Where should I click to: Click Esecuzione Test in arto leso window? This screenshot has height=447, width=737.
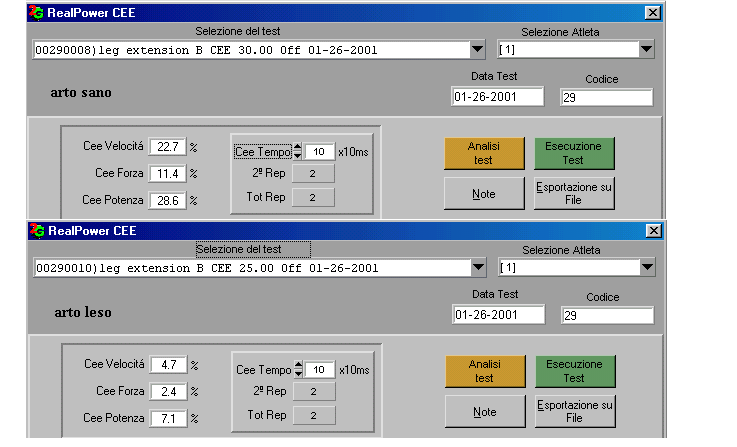tap(574, 371)
